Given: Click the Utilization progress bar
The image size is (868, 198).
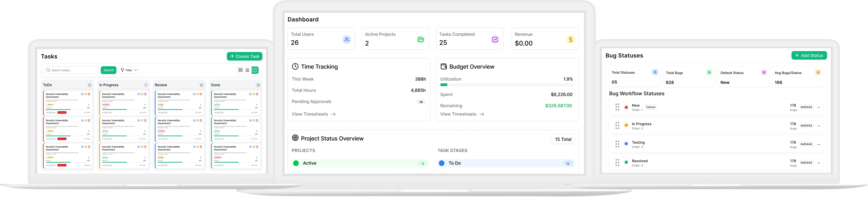Looking at the screenshot, I should tap(506, 85).
